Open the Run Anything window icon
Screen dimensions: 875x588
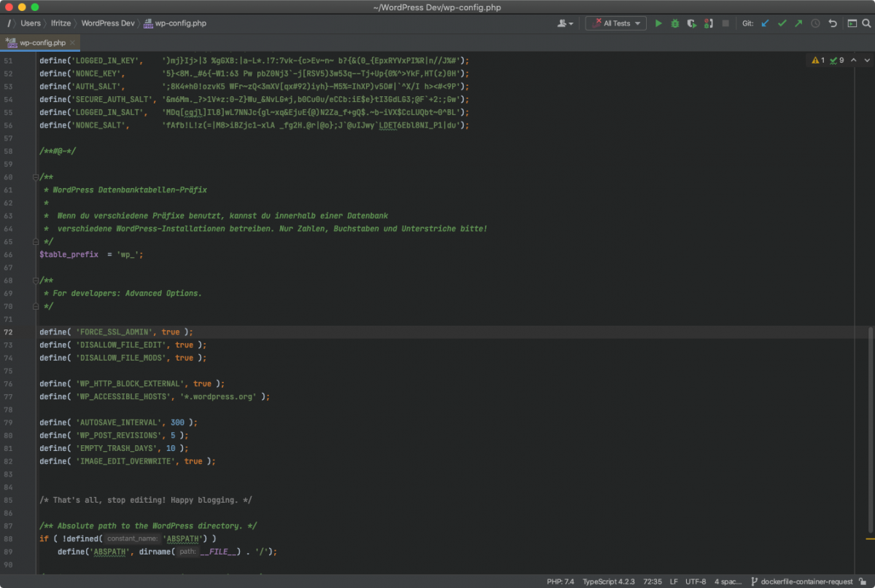coord(852,23)
